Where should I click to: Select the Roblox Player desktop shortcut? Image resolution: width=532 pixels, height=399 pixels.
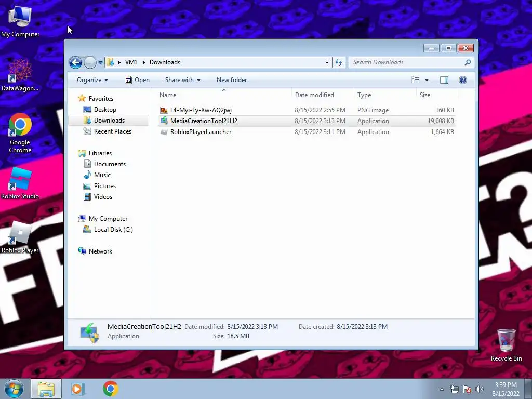coord(20,237)
